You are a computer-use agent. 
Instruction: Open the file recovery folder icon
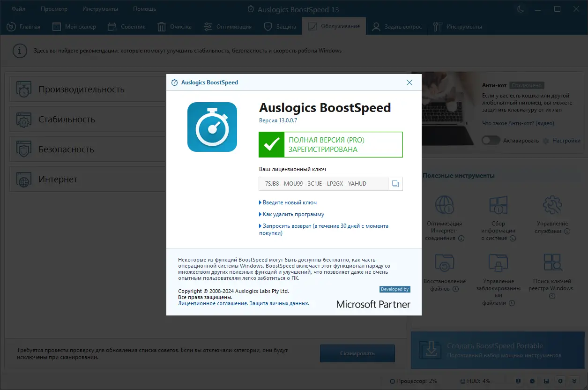(x=444, y=263)
